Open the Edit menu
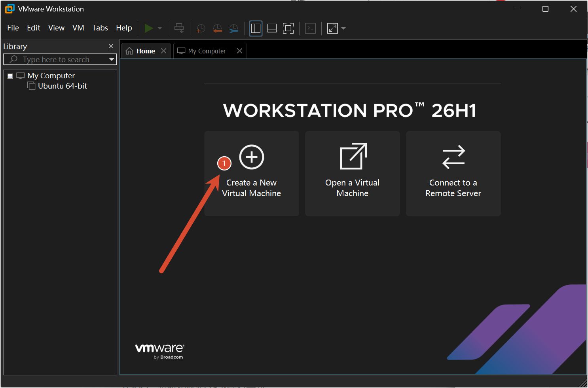The image size is (588, 388). (x=34, y=28)
